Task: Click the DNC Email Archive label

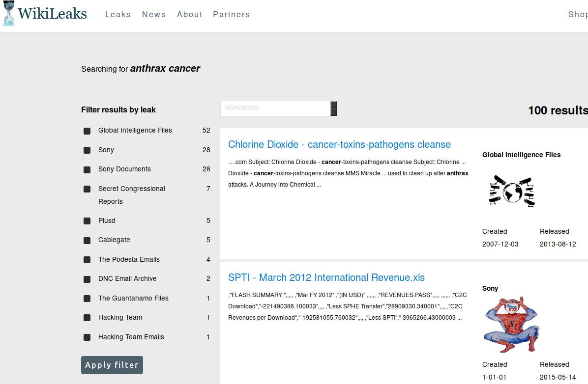Action: tap(127, 278)
